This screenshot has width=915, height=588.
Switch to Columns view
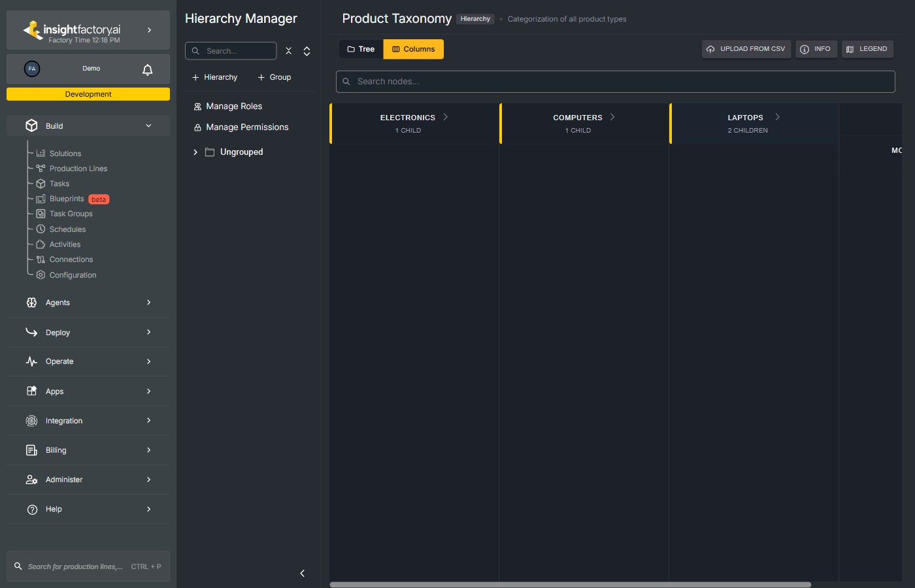pos(413,49)
